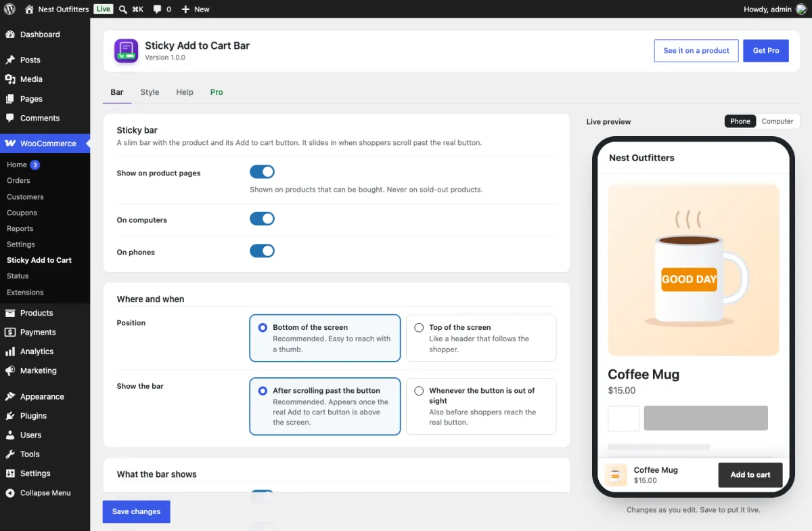The image size is (812, 531).
Task: Click the WordPress logo icon
Action: click(9, 9)
